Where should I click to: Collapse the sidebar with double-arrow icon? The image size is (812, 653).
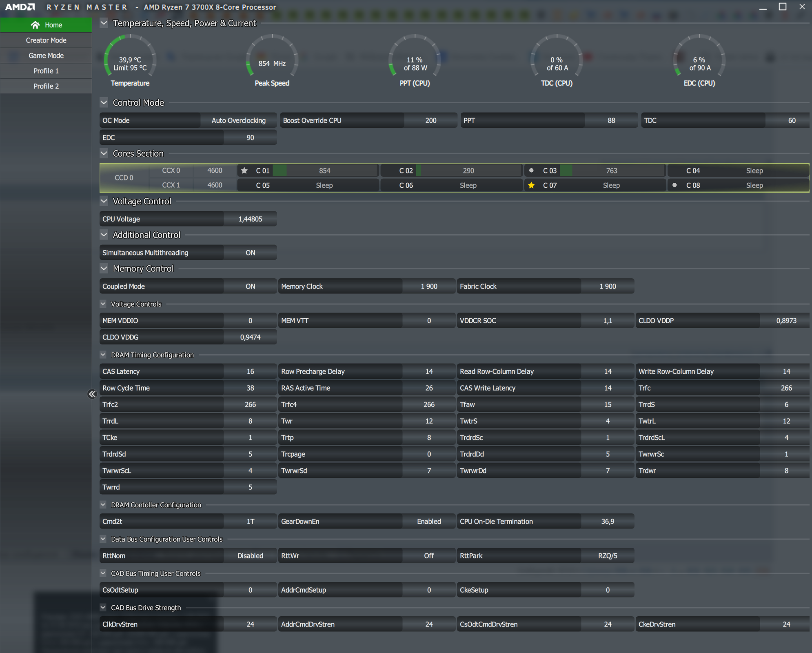pos(92,394)
